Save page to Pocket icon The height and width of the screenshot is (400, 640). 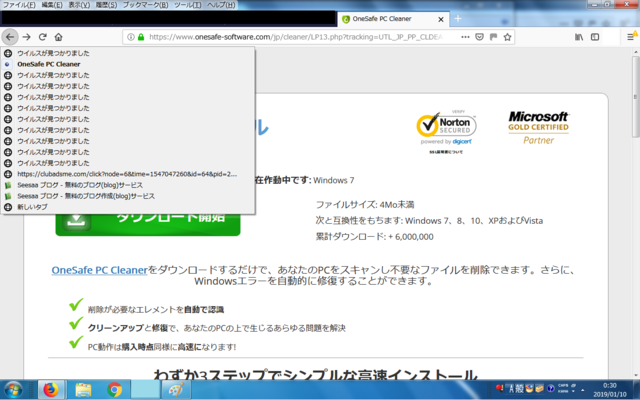point(480,37)
